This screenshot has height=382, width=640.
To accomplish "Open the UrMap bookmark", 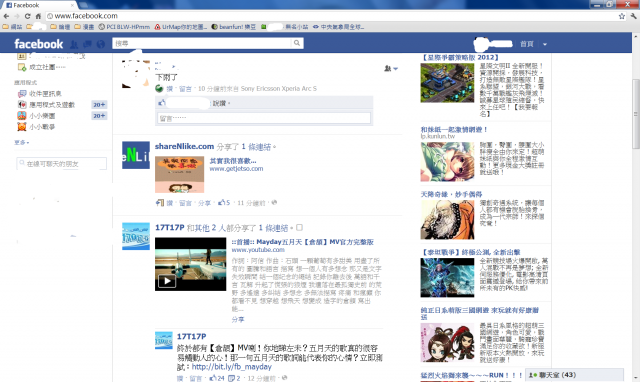I will [180, 27].
